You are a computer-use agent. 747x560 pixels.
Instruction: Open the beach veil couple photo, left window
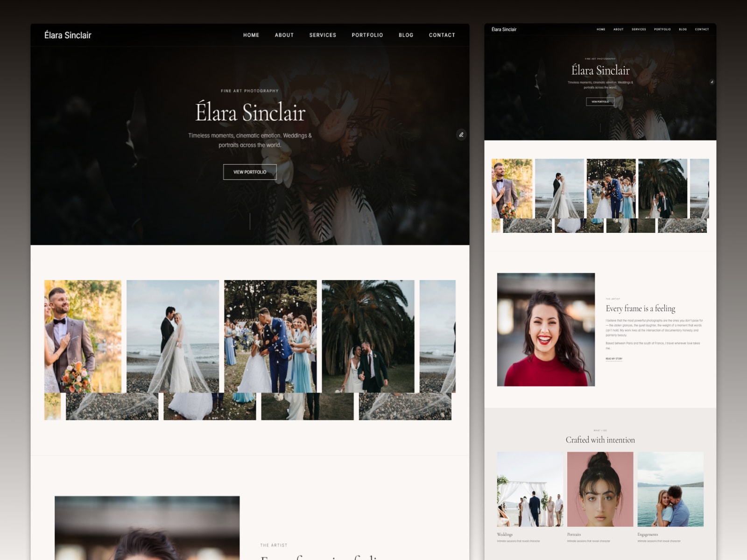173,336
